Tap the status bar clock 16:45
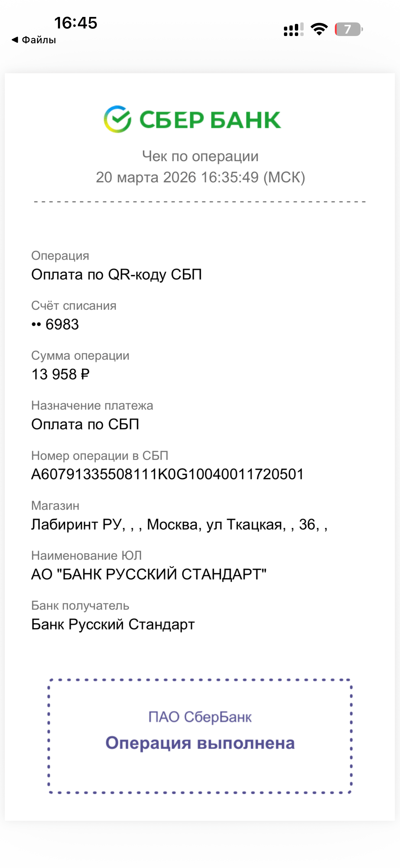This screenshot has width=400, height=868. [75, 23]
